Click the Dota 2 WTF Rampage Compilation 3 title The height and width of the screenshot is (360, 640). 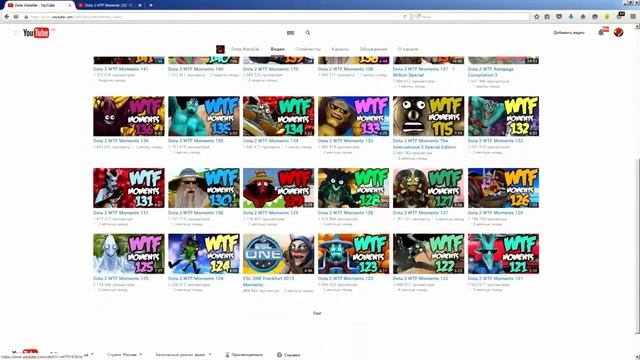pyautogui.click(x=491, y=72)
